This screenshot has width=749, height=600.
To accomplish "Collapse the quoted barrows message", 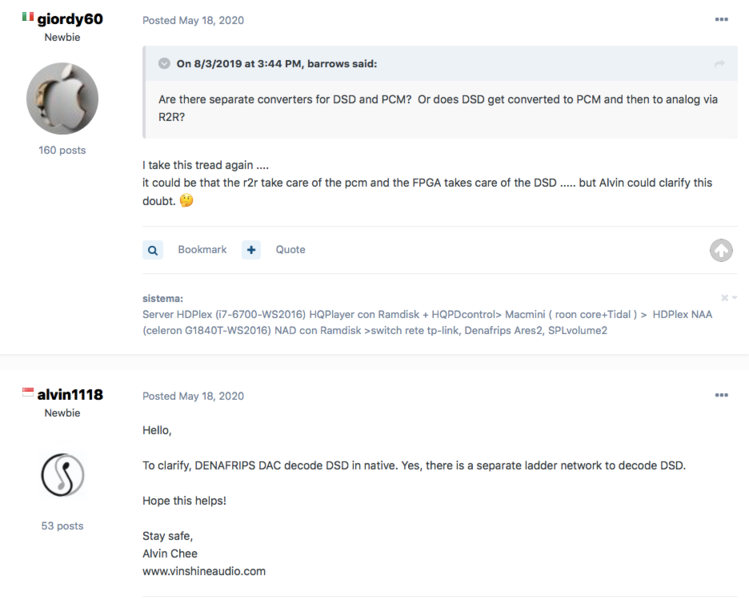I will (164, 64).
